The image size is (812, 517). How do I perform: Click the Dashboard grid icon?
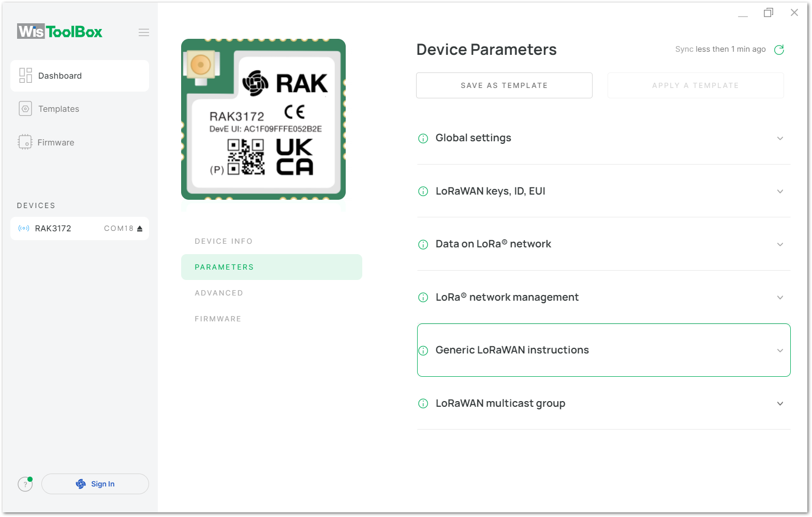coord(25,76)
